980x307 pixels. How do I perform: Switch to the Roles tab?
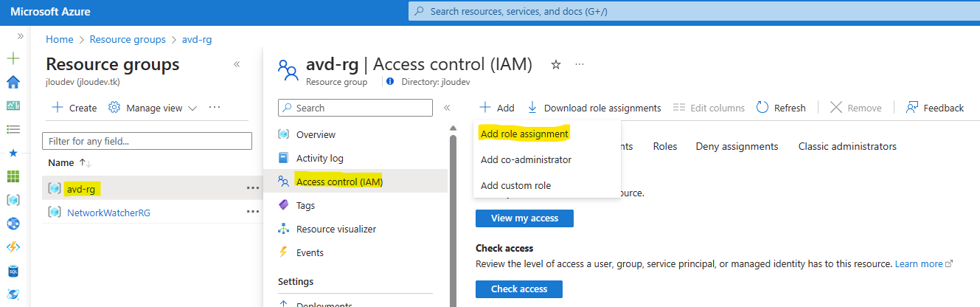click(665, 146)
